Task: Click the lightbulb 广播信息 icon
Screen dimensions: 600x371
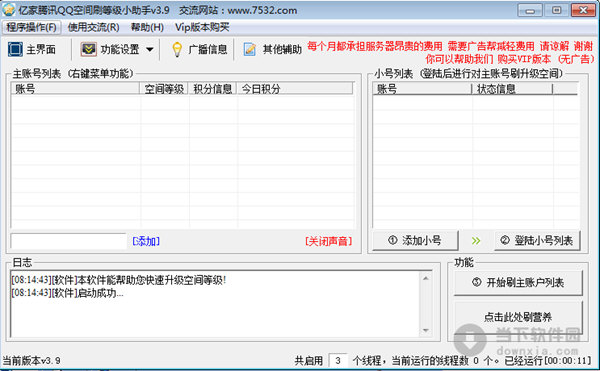Action: [177, 49]
